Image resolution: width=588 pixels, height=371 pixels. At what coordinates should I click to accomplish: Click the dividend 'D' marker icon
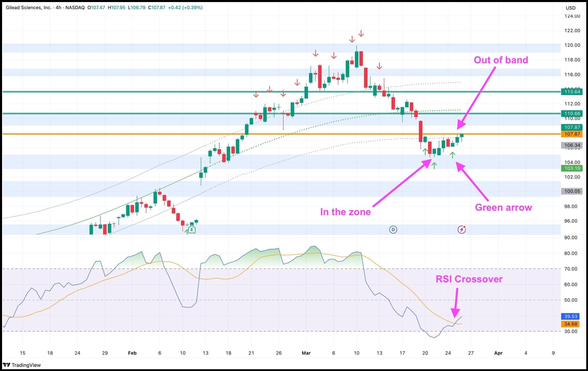[x=393, y=229]
